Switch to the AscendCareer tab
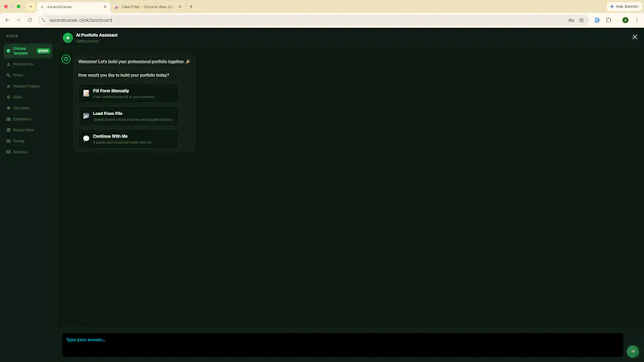This screenshot has height=362, width=644. coord(73,7)
